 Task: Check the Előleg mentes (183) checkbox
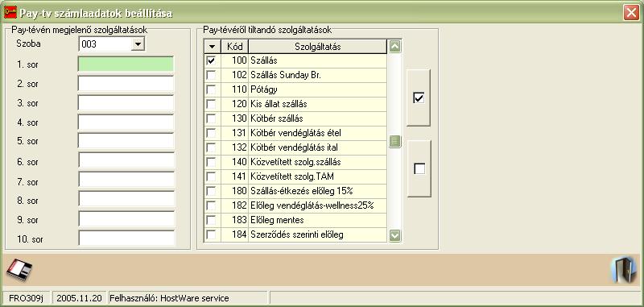[211, 220]
